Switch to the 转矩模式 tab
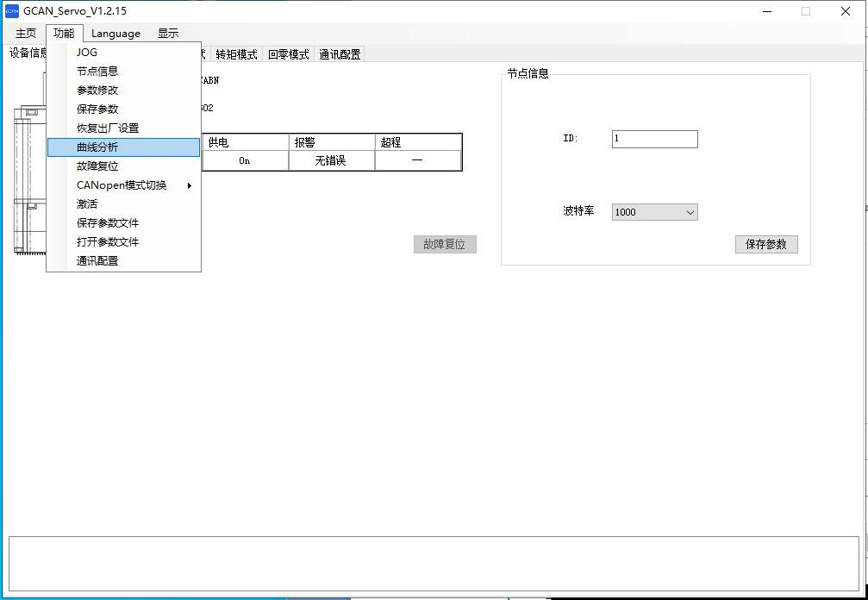868x600 pixels. [236, 54]
